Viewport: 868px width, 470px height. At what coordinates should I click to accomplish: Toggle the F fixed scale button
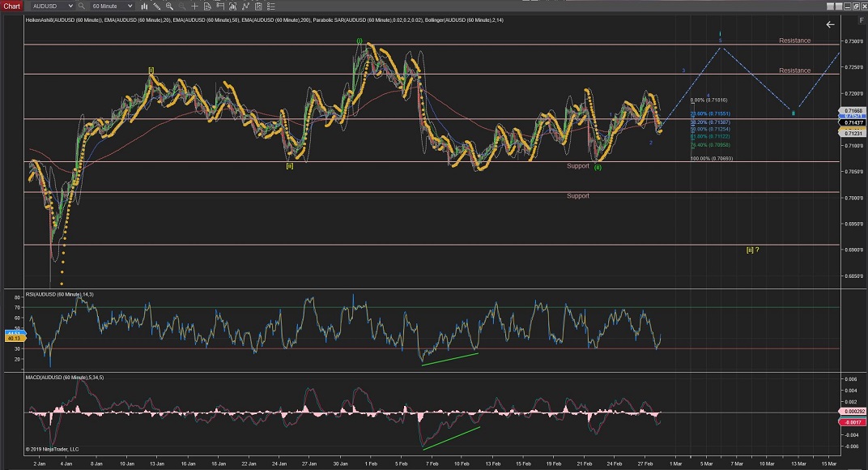coord(861,20)
